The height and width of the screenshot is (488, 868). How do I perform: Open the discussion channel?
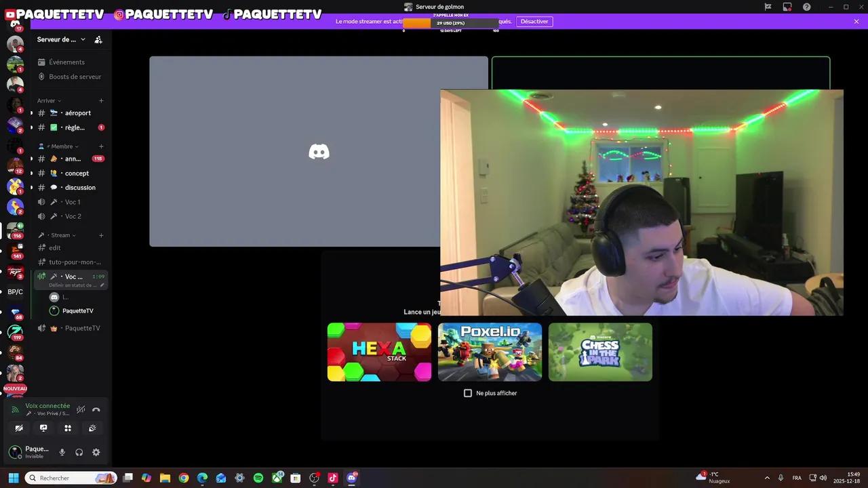pyautogui.click(x=71, y=188)
